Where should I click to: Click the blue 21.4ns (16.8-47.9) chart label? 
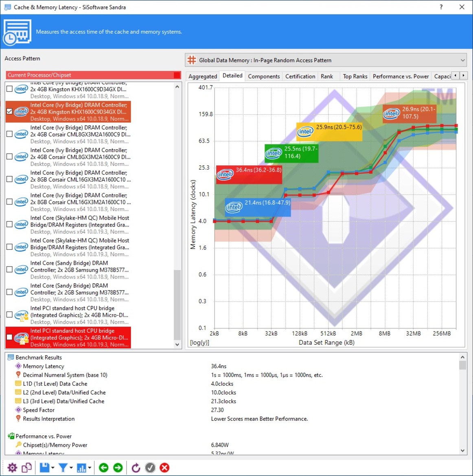(258, 207)
